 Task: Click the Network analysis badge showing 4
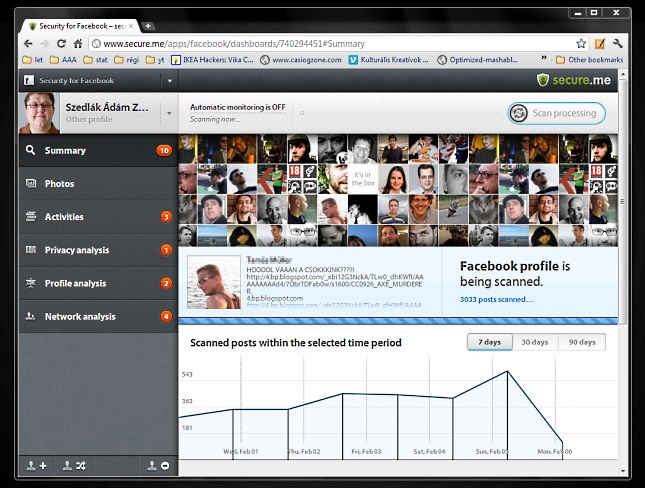pos(166,316)
